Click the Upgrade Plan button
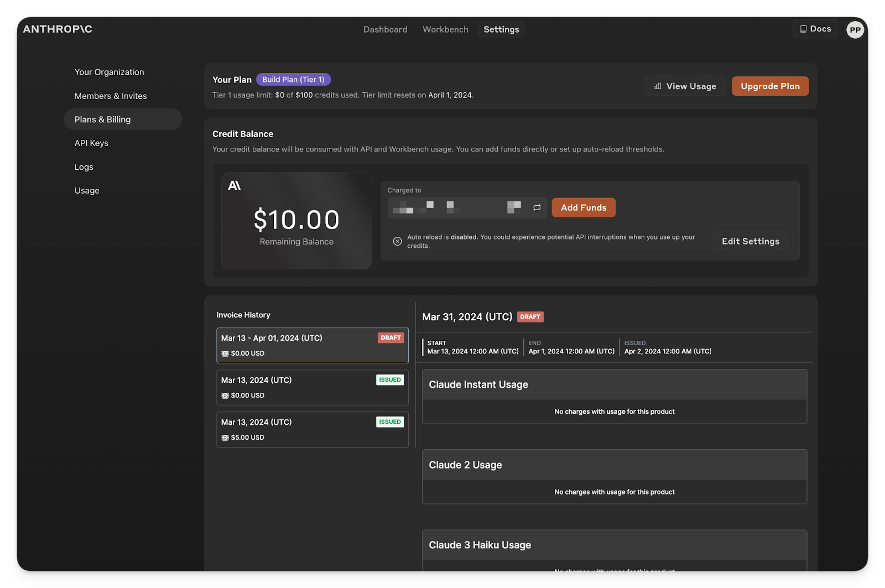Screen dimensions: 885x588 (x=770, y=86)
